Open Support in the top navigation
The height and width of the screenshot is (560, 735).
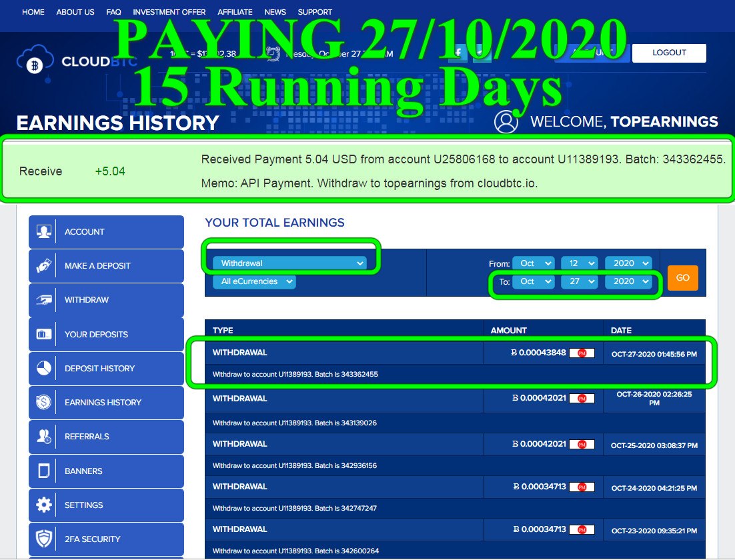(315, 12)
